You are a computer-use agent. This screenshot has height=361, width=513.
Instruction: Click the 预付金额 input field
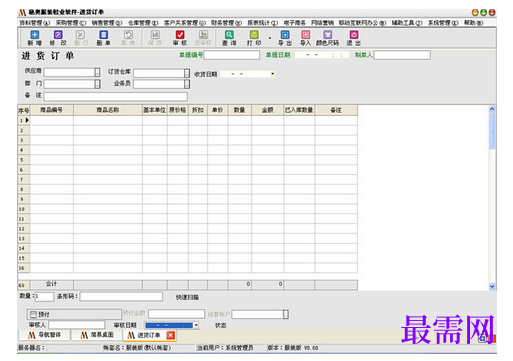[x=176, y=314]
